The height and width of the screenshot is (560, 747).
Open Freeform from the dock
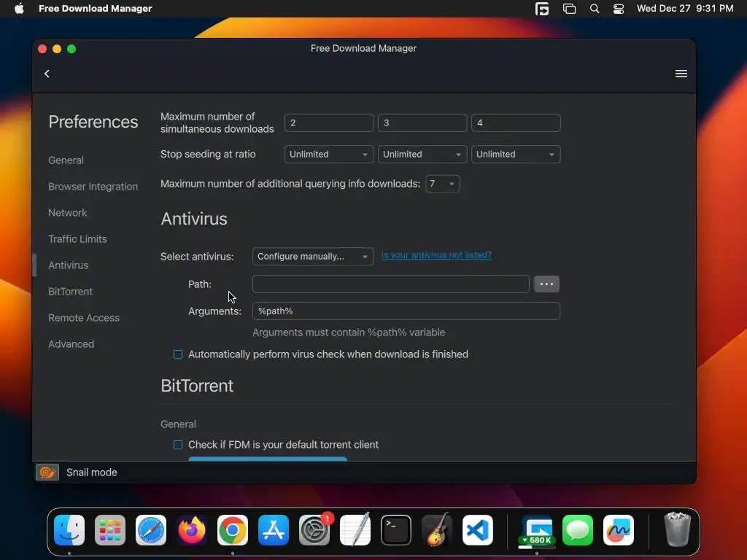(x=619, y=530)
